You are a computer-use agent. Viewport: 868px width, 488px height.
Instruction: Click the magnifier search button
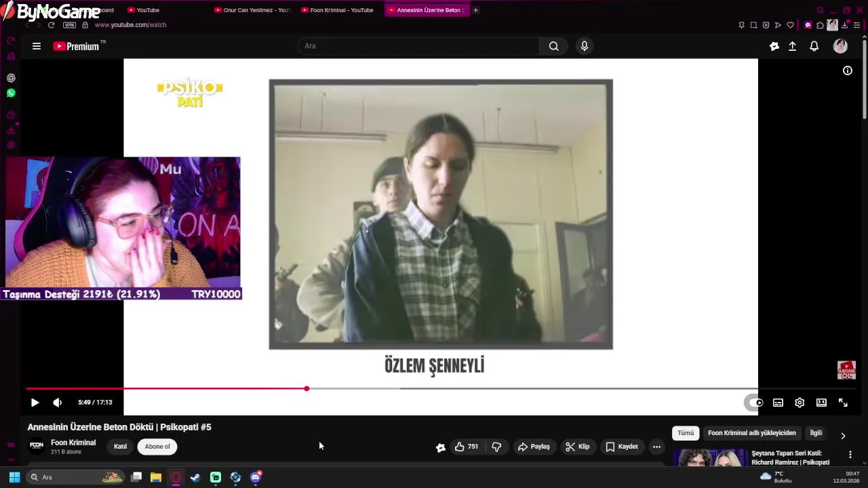tap(554, 46)
